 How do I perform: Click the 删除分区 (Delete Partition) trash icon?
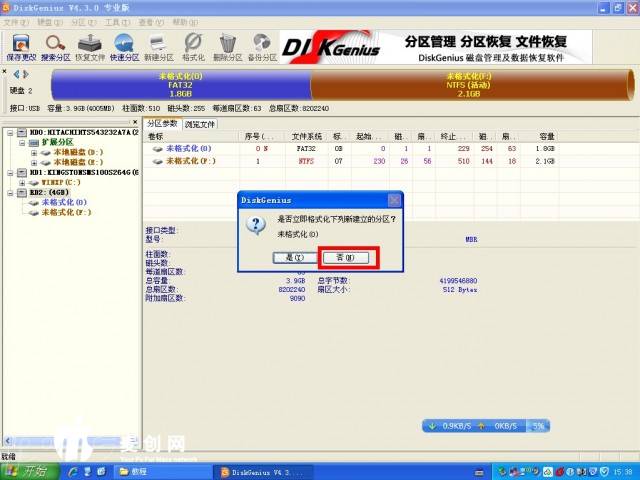pyautogui.click(x=228, y=47)
